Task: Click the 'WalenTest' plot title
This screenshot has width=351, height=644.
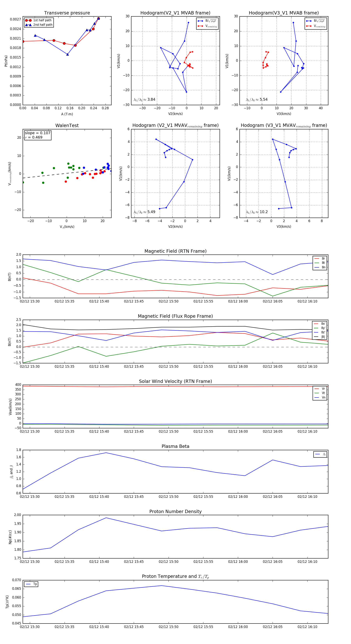Action: [67, 125]
